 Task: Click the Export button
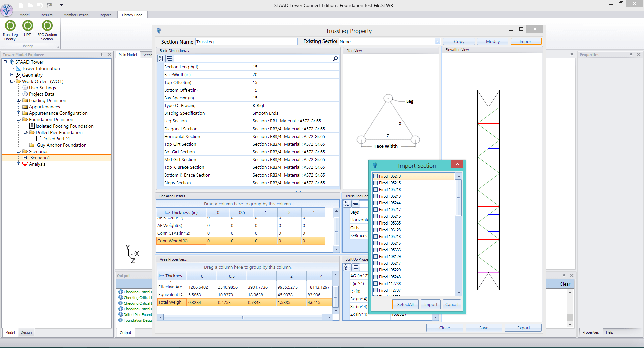(523, 328)
